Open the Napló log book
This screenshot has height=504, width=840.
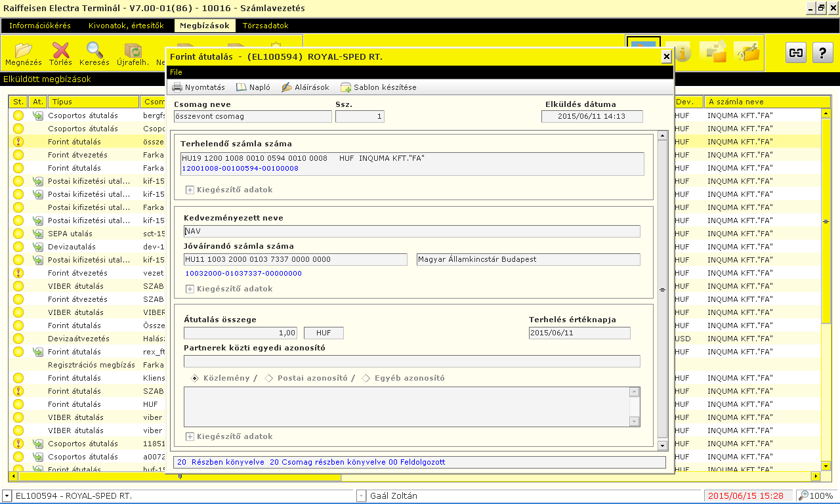[x=253, y=87]
